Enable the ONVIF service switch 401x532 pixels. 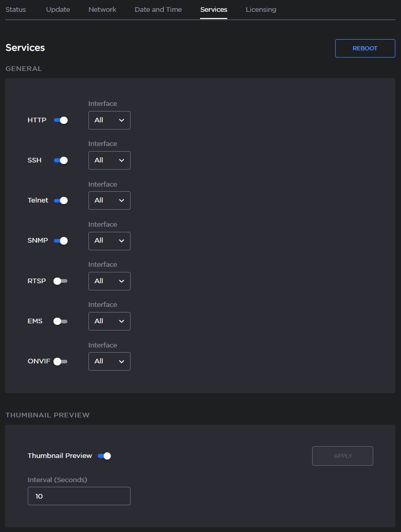[x=61, y=361]
